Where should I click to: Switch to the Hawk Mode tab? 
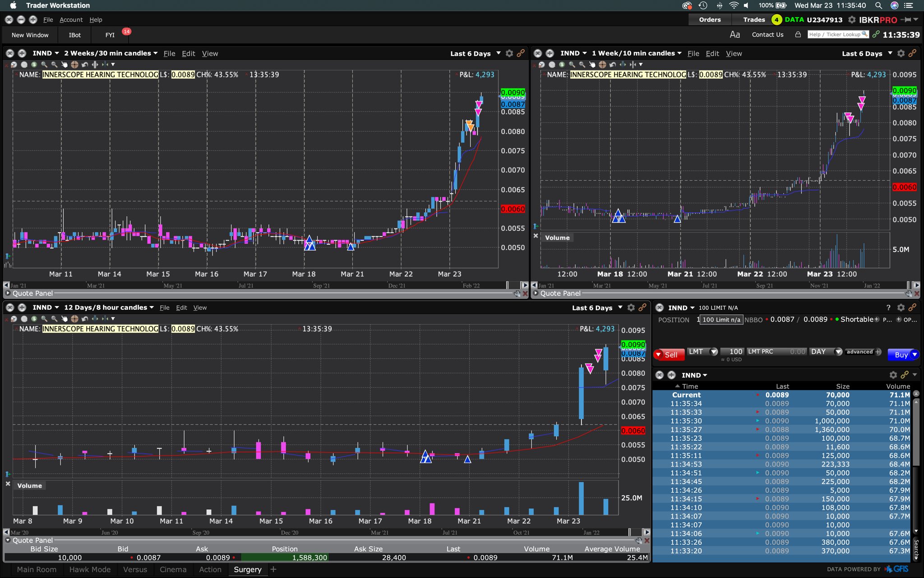pos(90,569)
